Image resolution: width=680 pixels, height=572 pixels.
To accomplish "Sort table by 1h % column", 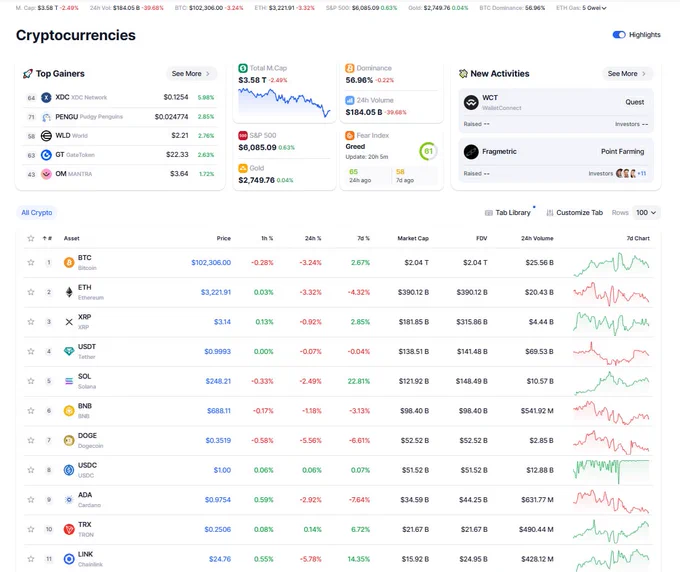I will tap(267, 238).
